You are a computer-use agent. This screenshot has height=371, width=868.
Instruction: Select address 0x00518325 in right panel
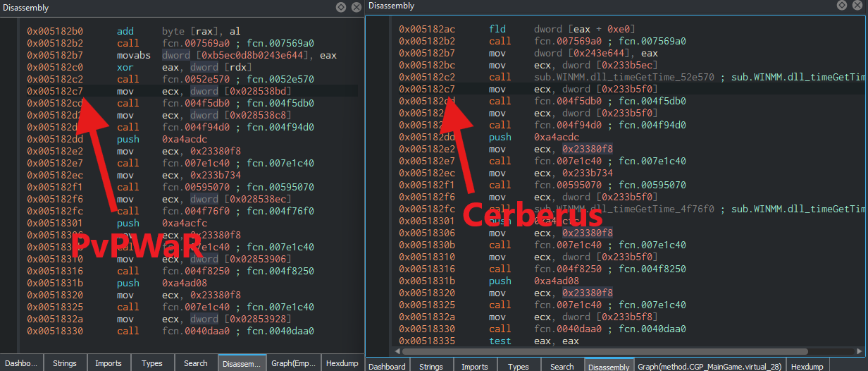(427, 305)
